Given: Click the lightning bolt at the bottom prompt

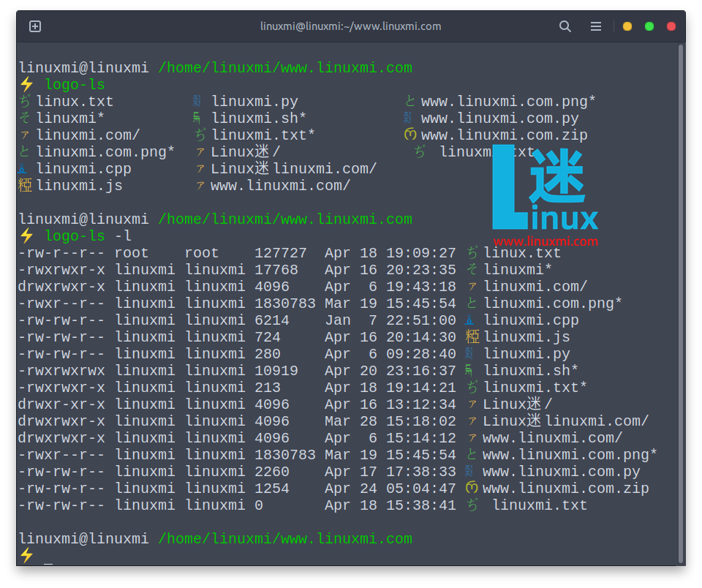Looking at the screenshot, I should (26, 556).
